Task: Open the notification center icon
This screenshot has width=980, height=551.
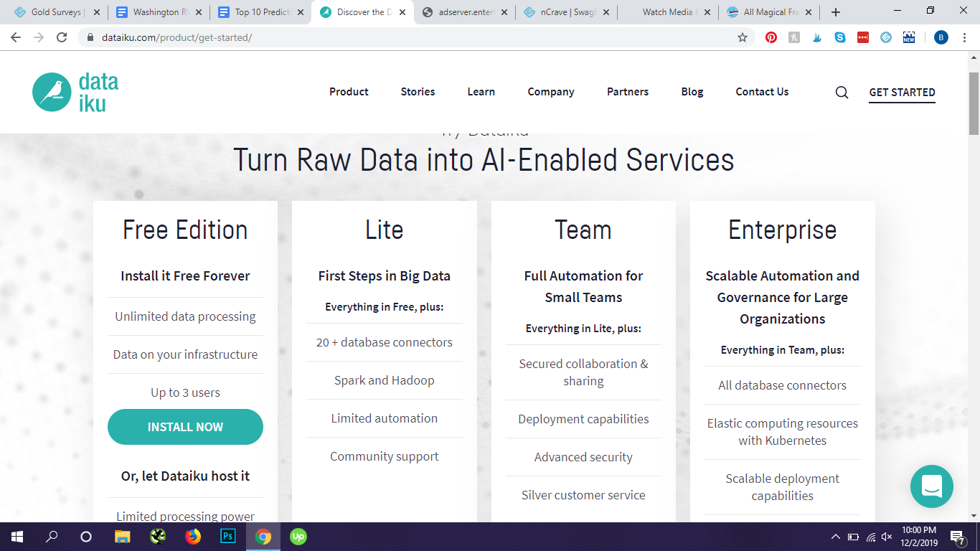Action: (958, 537)
